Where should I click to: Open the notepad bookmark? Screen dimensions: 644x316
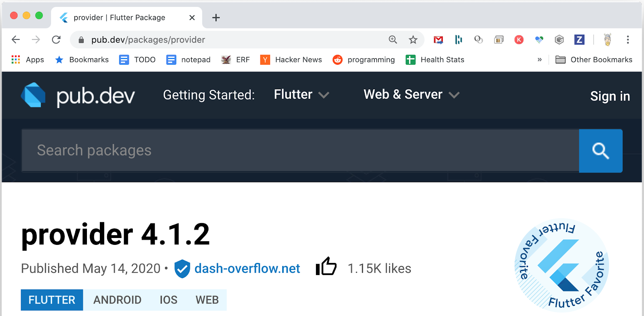coord(188,60)
